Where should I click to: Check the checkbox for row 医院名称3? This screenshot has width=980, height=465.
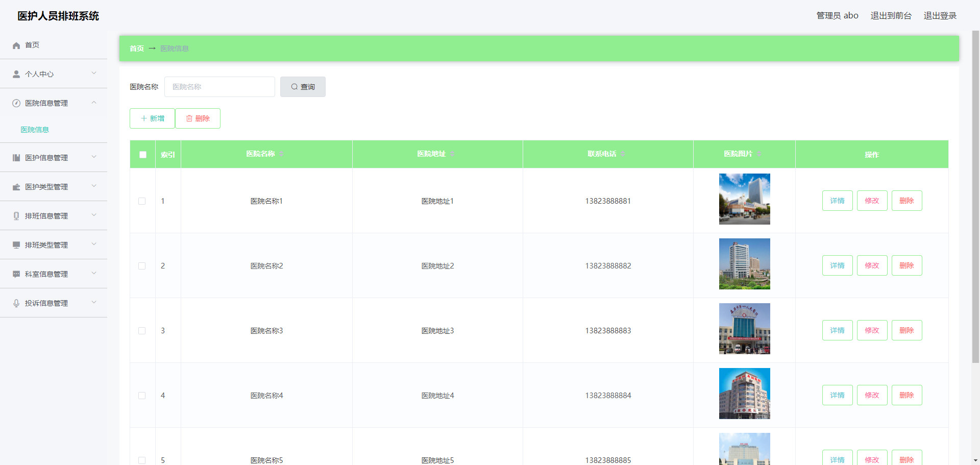(142, 331)
